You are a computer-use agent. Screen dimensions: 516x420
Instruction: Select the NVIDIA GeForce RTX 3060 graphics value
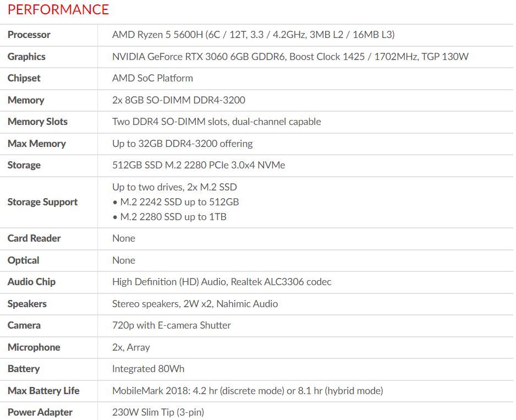[290, 57]
